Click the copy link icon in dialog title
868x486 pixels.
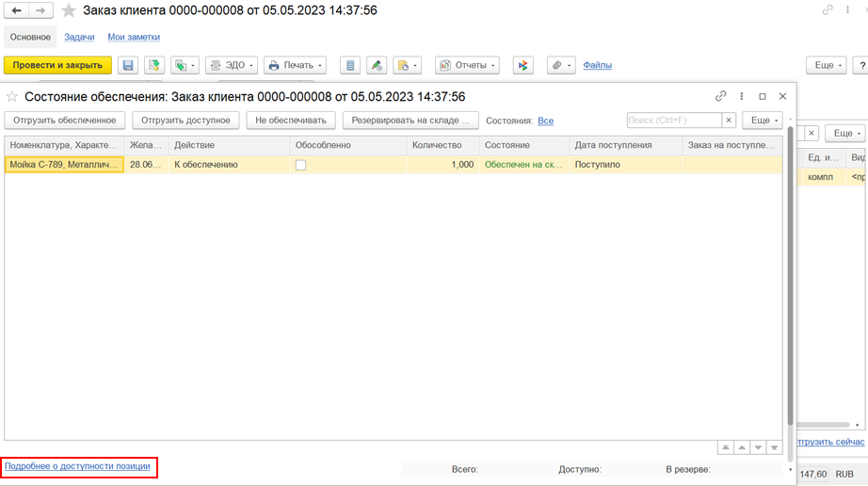click(x=721, y=96)
